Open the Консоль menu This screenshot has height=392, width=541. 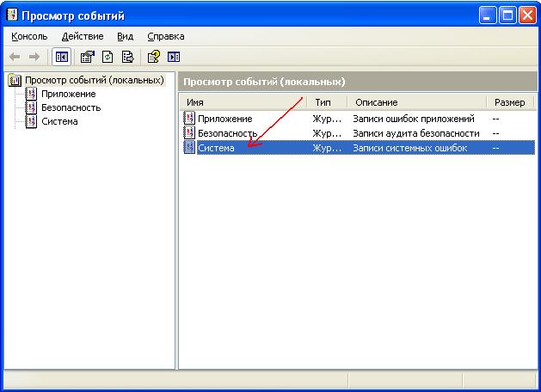(29, 36)
